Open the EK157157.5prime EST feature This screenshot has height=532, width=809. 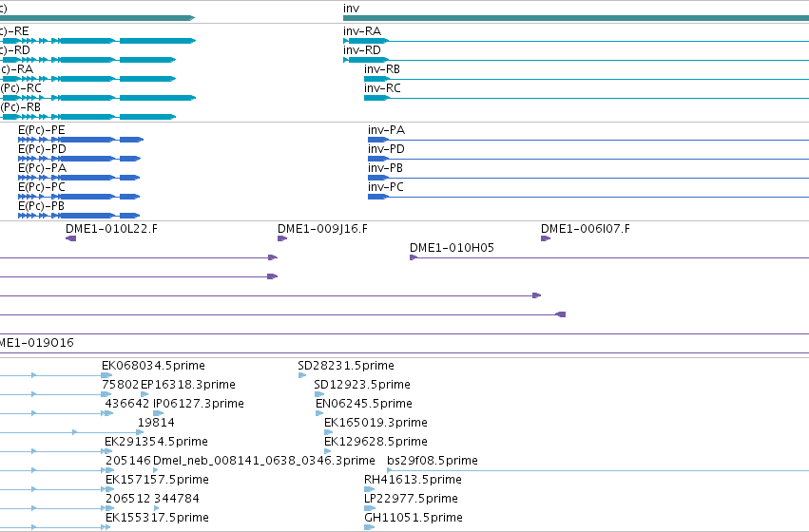109,489
